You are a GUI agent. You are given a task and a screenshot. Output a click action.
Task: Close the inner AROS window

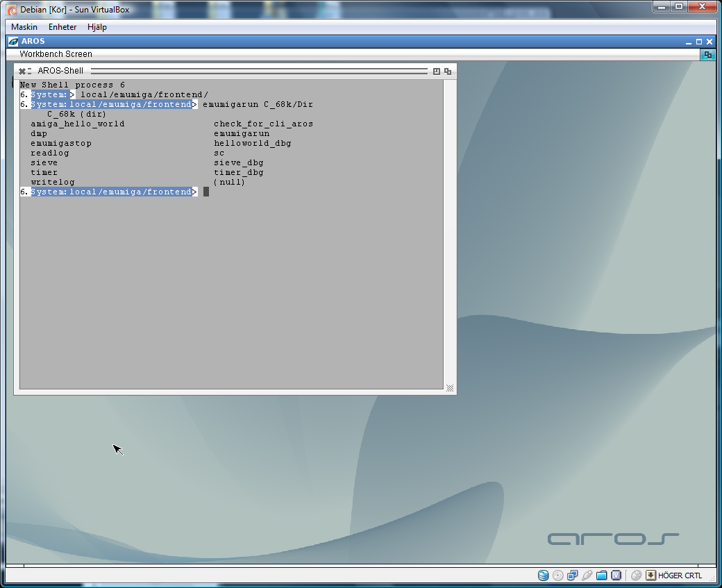[710, 42]
